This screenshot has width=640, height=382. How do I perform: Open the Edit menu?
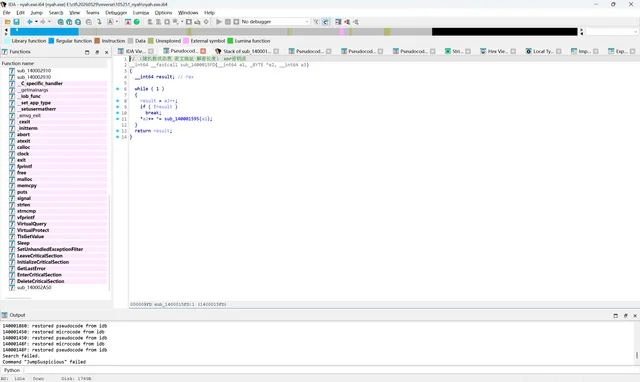pos(20,13)
